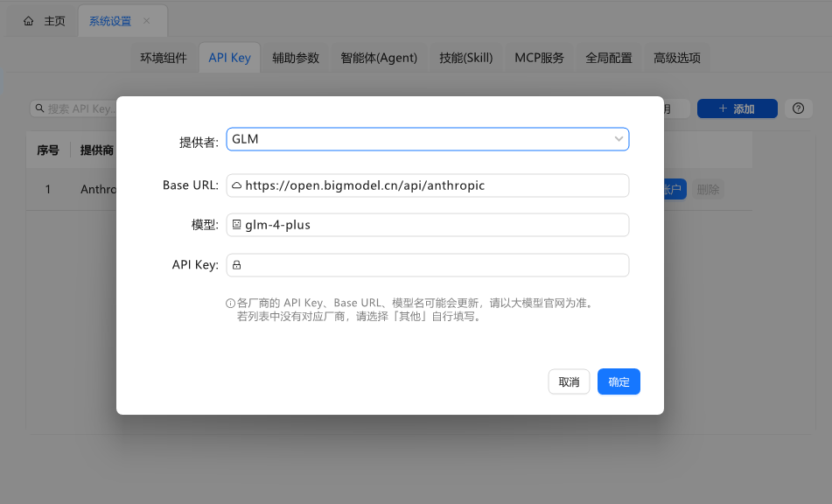Open the 智能体(Agent) tab

pos(379,58)
